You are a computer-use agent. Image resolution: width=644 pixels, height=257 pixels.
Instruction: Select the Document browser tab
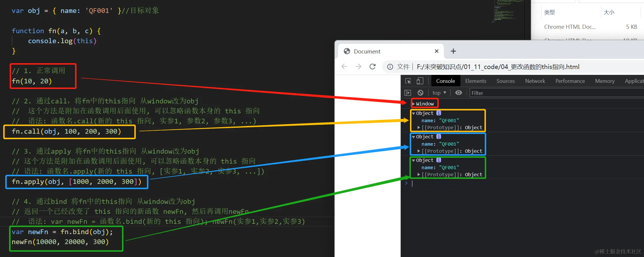(391, 51)
